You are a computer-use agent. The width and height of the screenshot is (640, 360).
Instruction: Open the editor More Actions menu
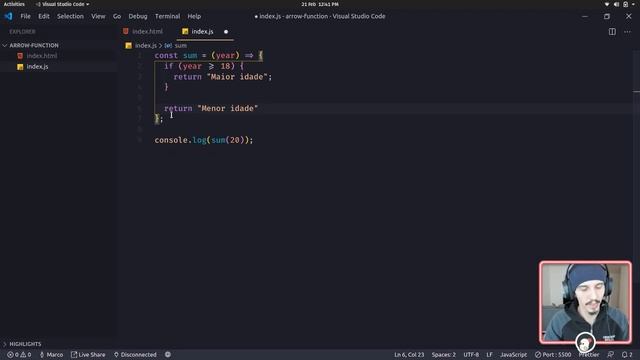(627, 31)
